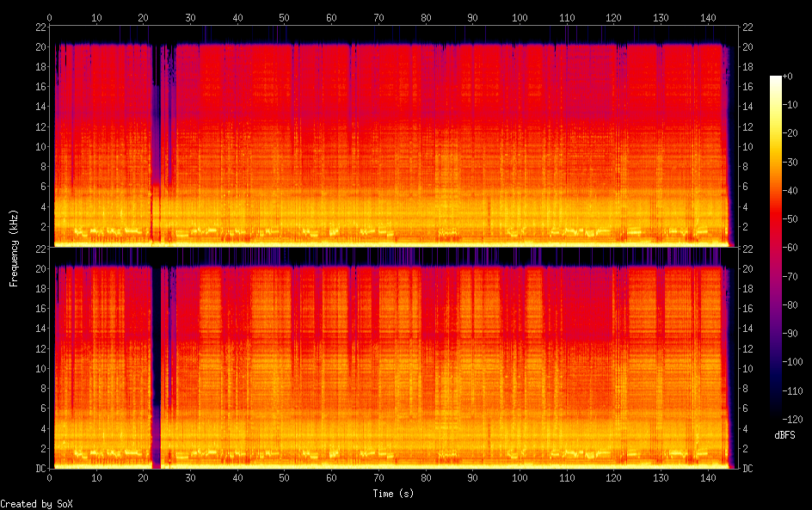Click the '0' tick on the bottom time axis
Viewport: 812px width, 510px height.
pos(50,478)
